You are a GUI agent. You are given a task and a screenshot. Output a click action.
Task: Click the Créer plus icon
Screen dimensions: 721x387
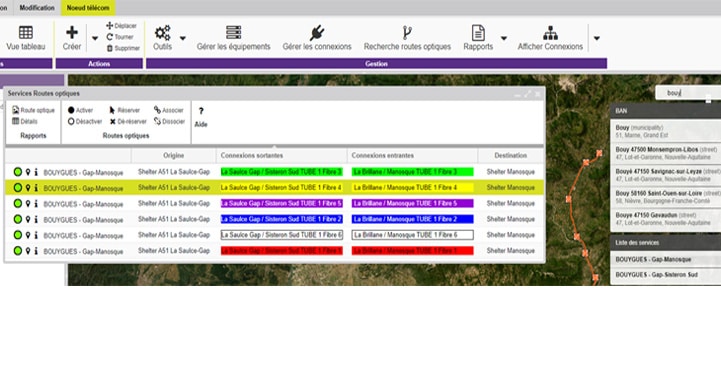click(72, 32)
